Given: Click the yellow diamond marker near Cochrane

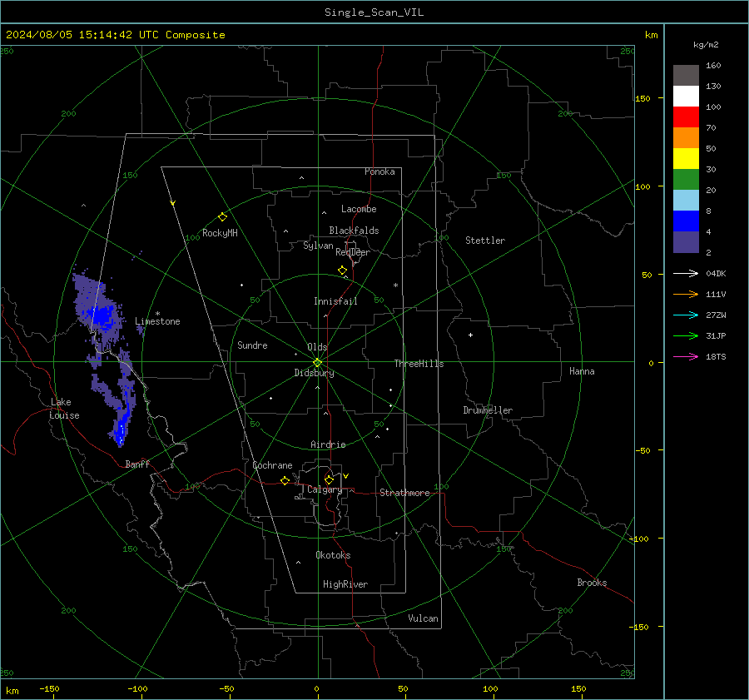Looking at the screenshot, I should (285, 481).
